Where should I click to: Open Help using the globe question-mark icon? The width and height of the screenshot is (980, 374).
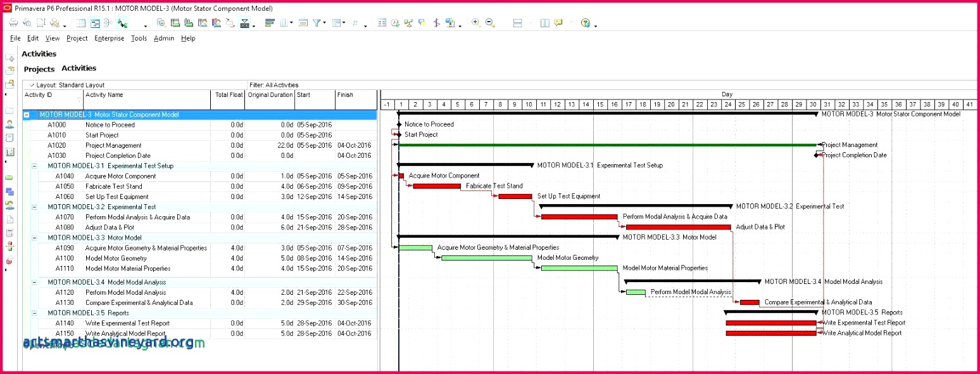(x=586, y=23)
